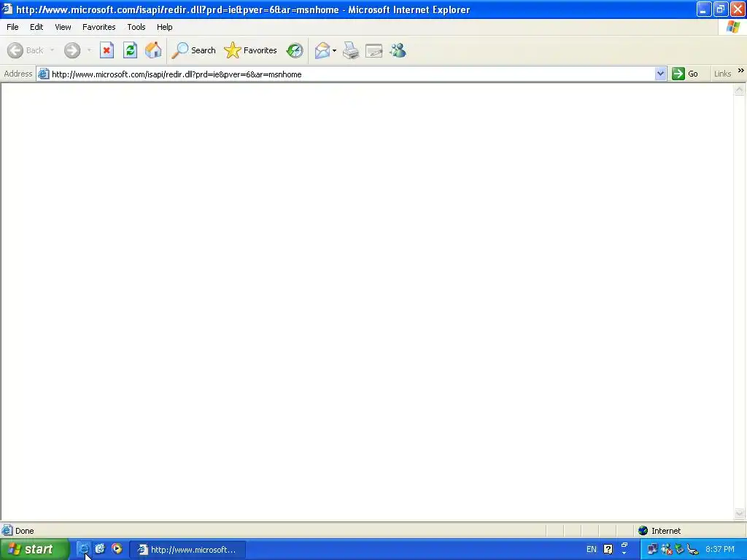This screenshot has width=747, height=560.
Task: Launch Internet Explorer from Quick Launch
Action: click(83, 549)
